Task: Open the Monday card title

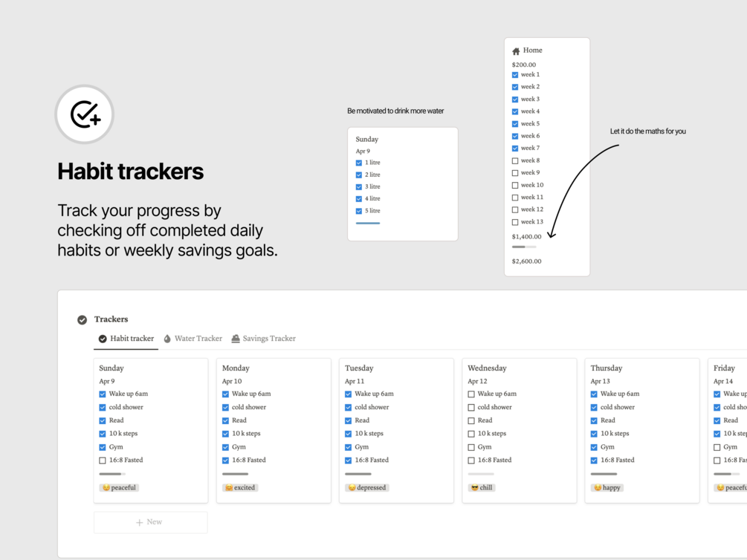Action: pyautogui.click(x=236, y=368)
